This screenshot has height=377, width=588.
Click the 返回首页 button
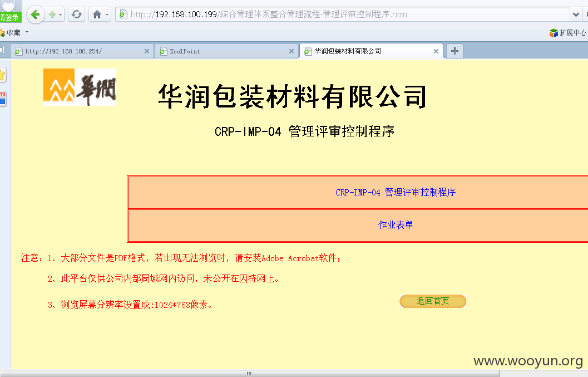(433, 301)
